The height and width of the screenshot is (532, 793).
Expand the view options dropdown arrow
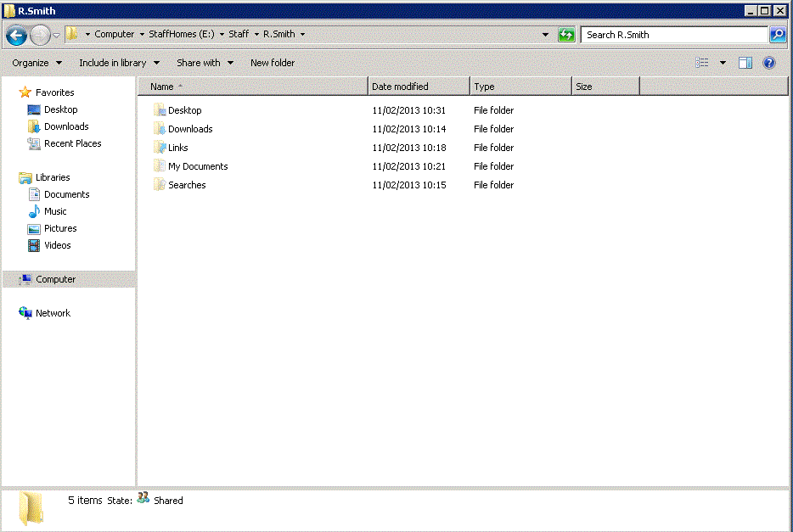pos(723,63)
